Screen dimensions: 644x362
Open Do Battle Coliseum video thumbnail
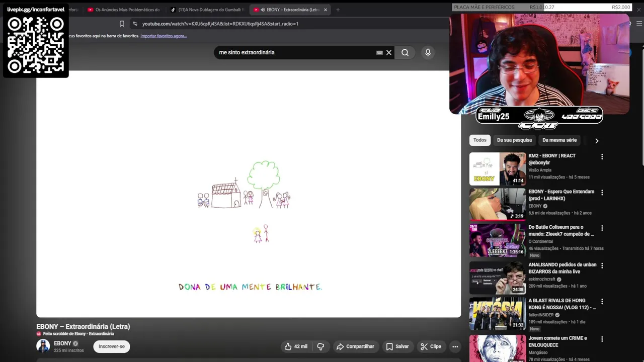point(498,240)
